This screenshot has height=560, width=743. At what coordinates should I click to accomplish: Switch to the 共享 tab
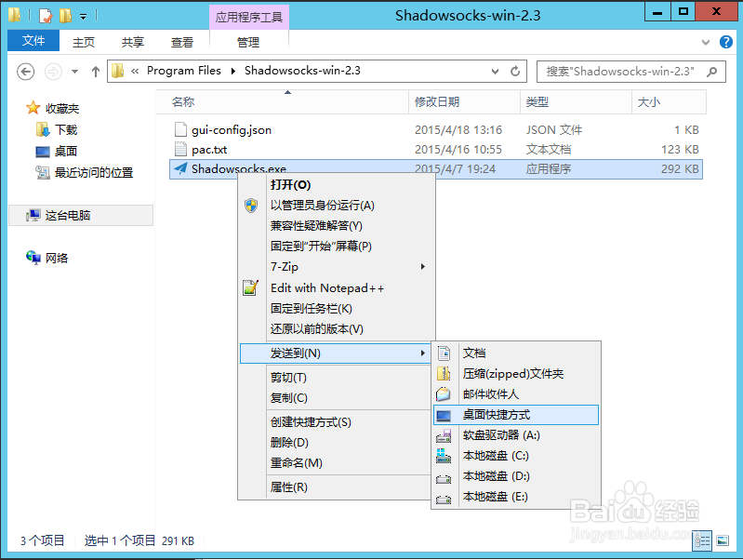[x=132, y=42]
